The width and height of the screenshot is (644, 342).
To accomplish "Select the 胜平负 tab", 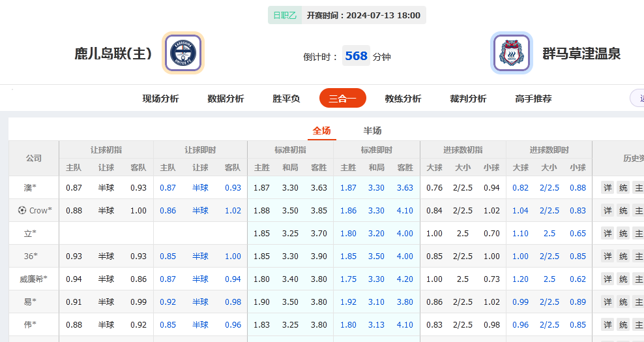I will pyautogui.click(x=286, y=99).
